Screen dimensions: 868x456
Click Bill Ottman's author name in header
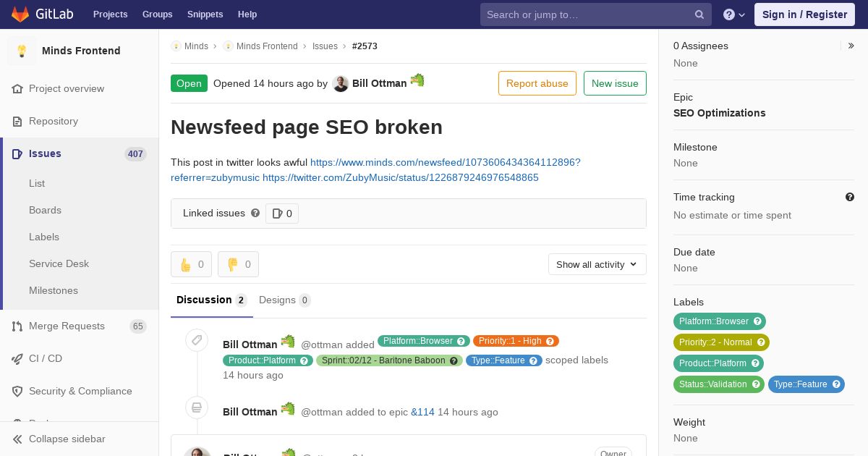(x=379, y=83)
